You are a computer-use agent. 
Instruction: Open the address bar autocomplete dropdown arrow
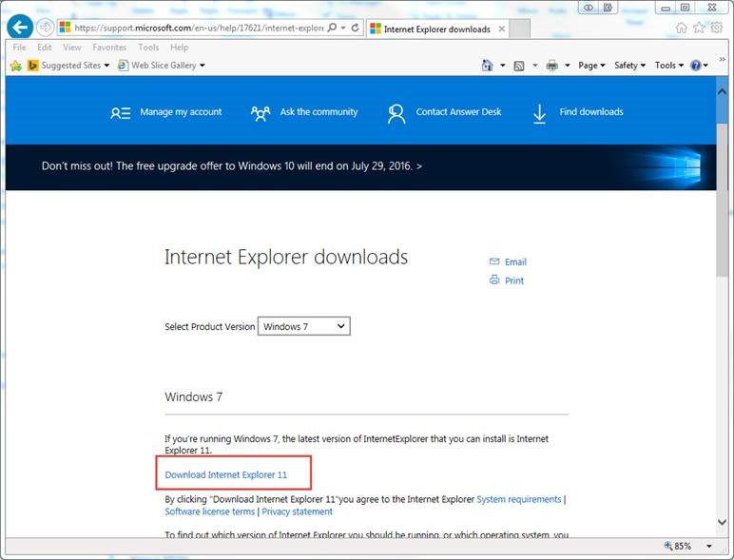(x=343, y=29)
